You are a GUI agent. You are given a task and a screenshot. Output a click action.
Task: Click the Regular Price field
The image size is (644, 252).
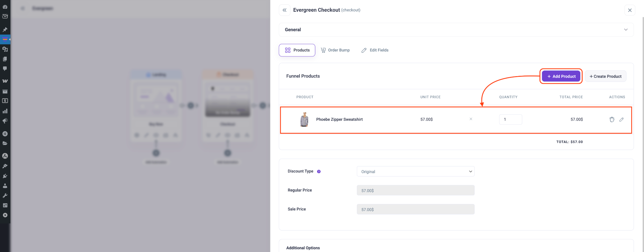coord(416,190)
